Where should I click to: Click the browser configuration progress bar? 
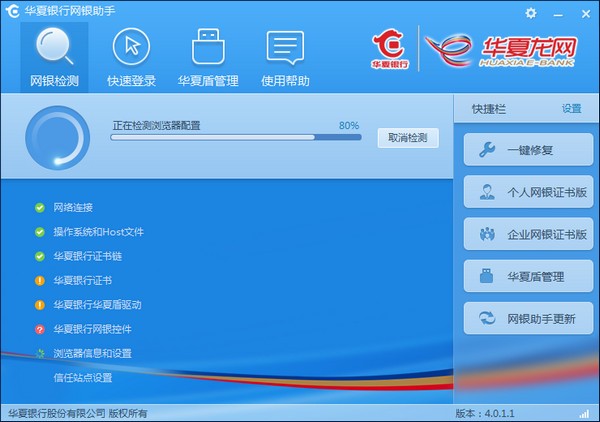coord(235,137)
